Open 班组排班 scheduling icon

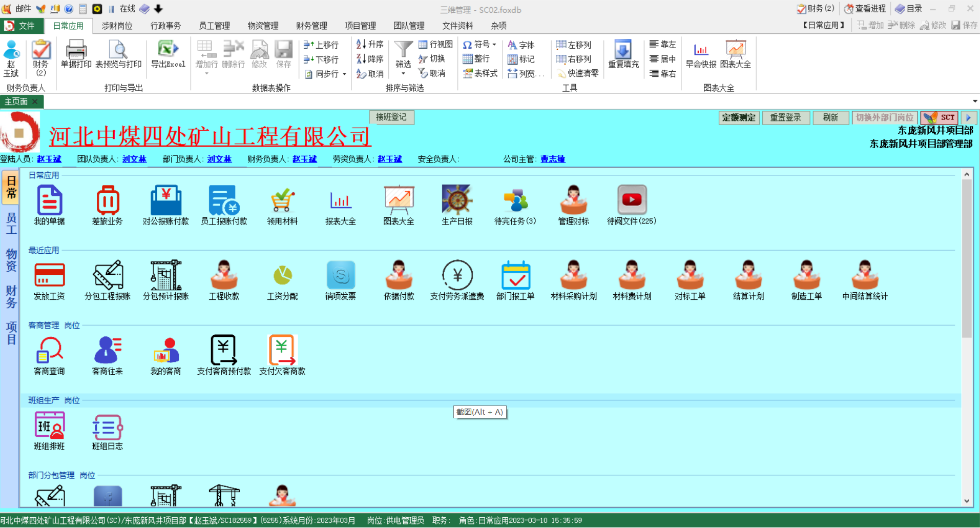49,426
